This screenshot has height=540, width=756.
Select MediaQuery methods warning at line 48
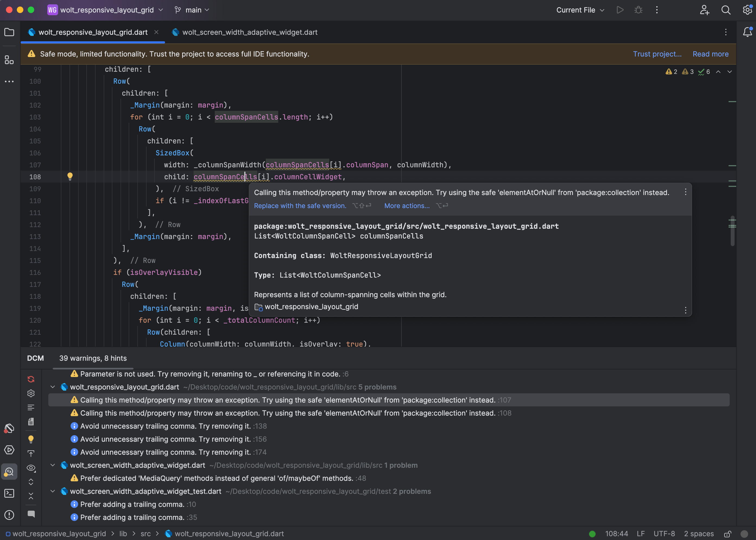(x=389, y=478)
